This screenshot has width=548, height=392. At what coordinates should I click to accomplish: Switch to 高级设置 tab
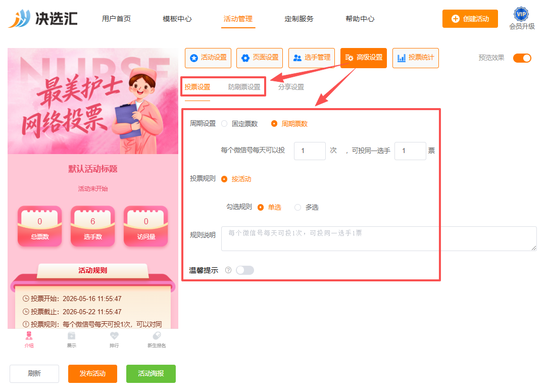[364, 58]
